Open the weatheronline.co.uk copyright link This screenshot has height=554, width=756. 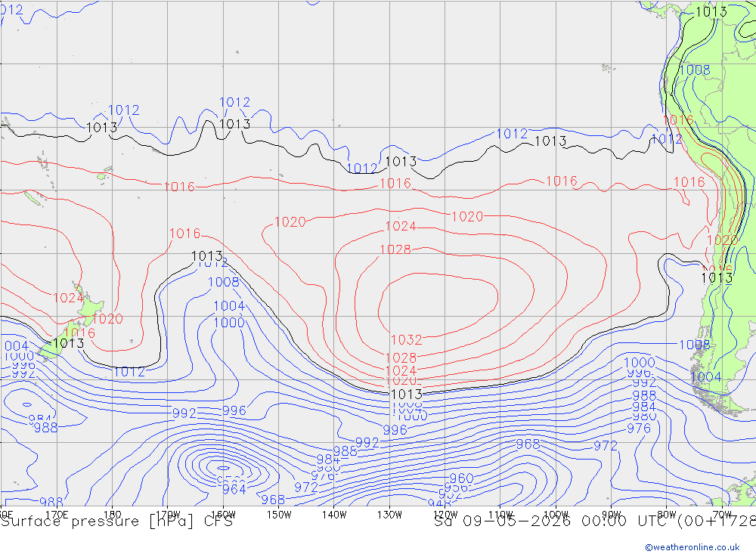pyautogui.click(x=692, y=547)
